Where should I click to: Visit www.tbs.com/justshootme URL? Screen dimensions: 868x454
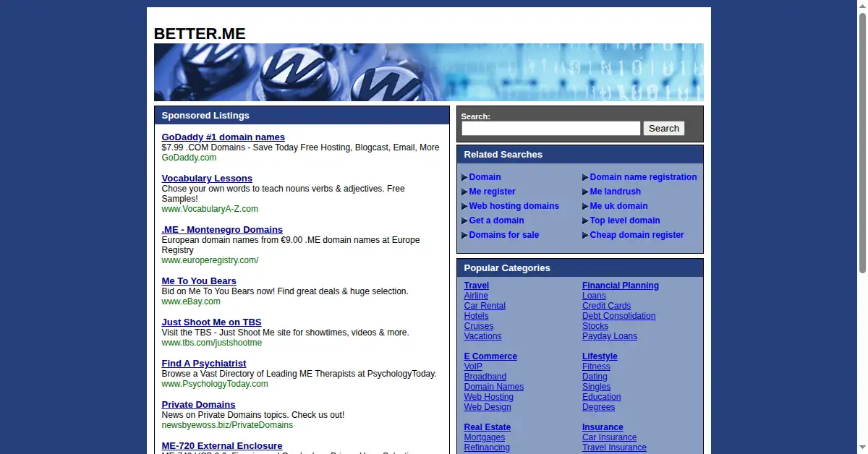coord(212,343)
